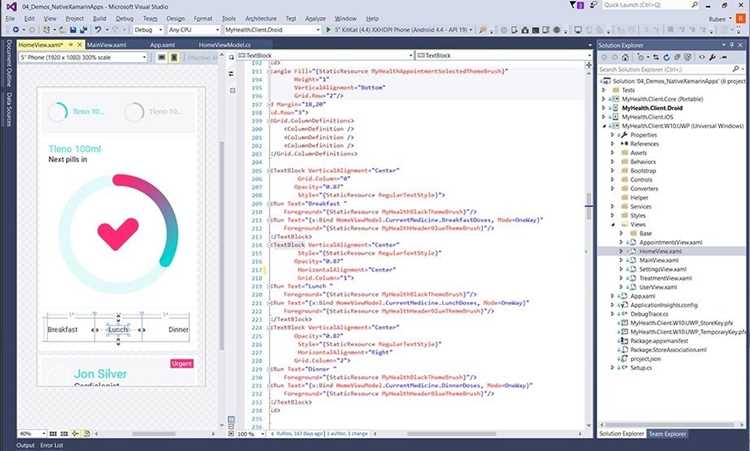Viewport: 750px width, 451px height.
Task: Toggle landscape orientation in designer
Action: click(162, 57)
